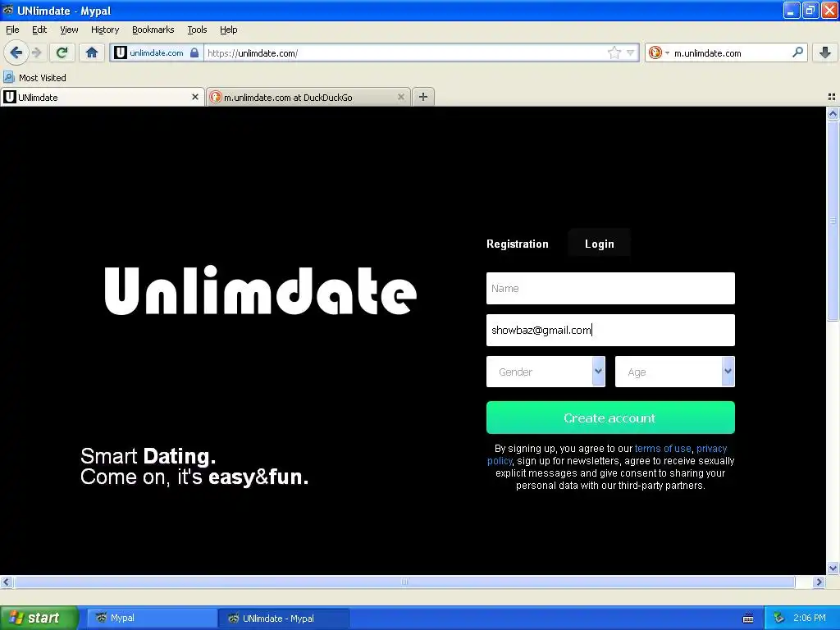The image size is (840, 630).
Task: Expand the Gender dropdown
Action: click(x=546, y=372)
